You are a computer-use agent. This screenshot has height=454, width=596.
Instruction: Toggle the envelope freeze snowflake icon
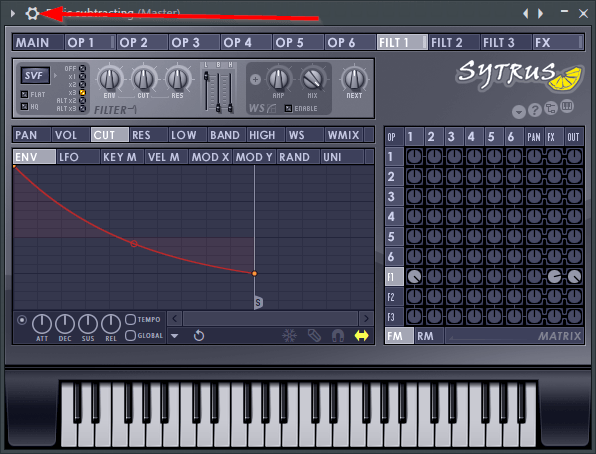point(289,335)
